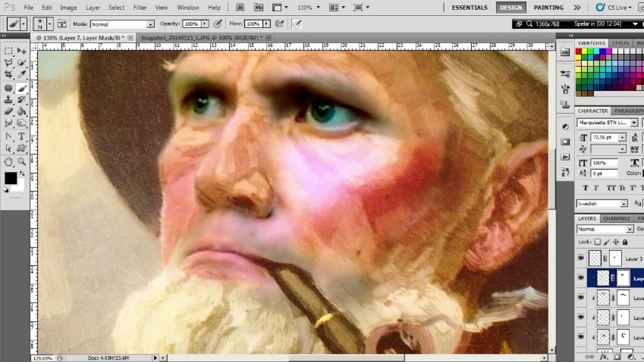Select the Paint Bucket tool

22,111
